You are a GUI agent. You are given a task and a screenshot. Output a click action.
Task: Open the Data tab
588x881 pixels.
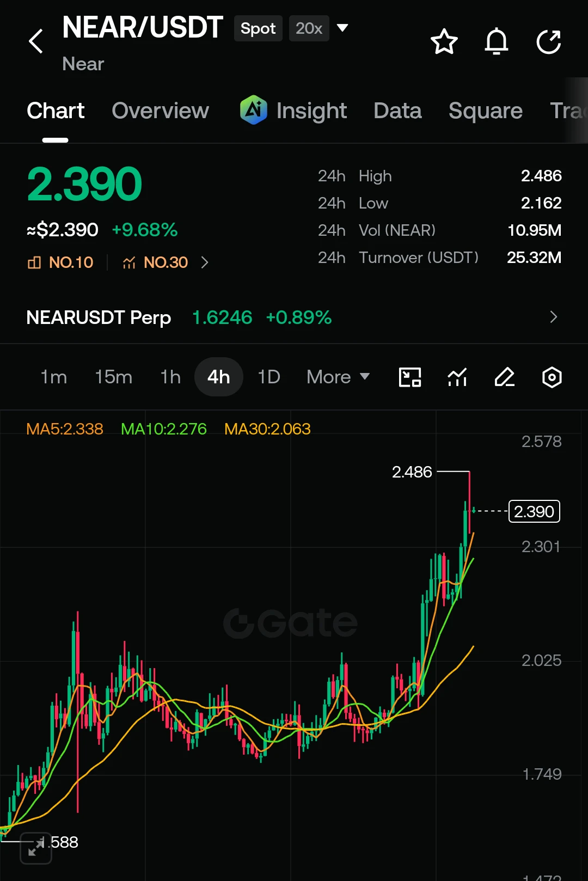pyautogui.click(x=397, y=111)
